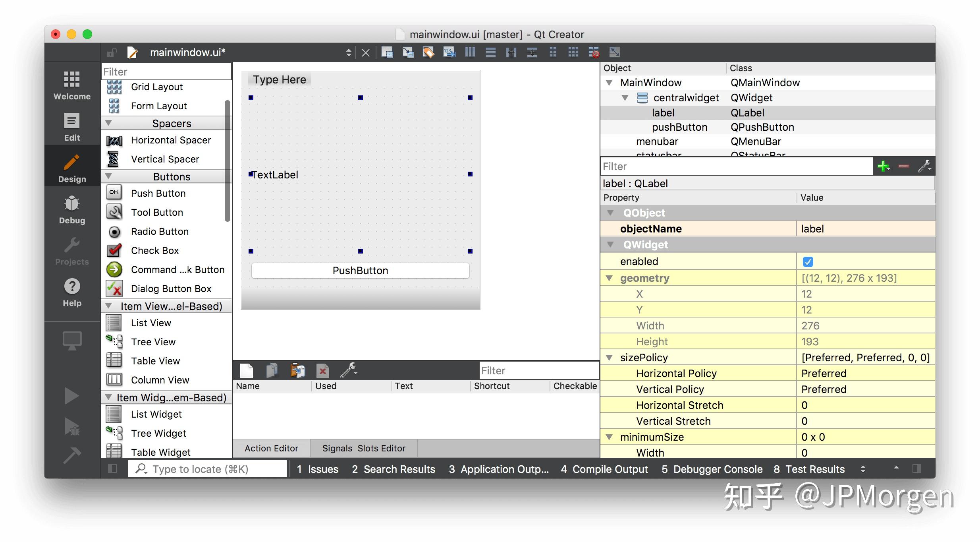Image resolution: width=980 pixels, height=542 pixels.
Task: Create a New Action in the Action Editor
Action: (247, 370)
